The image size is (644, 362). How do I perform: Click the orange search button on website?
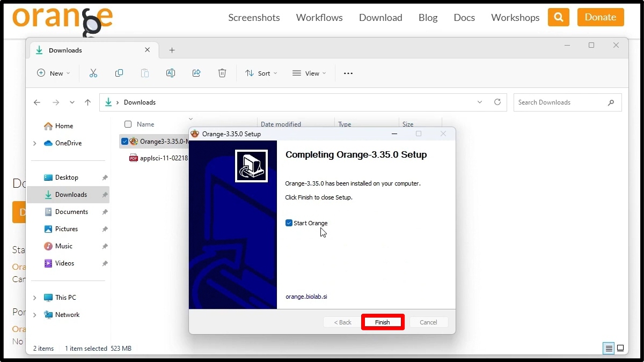(559, 17)
